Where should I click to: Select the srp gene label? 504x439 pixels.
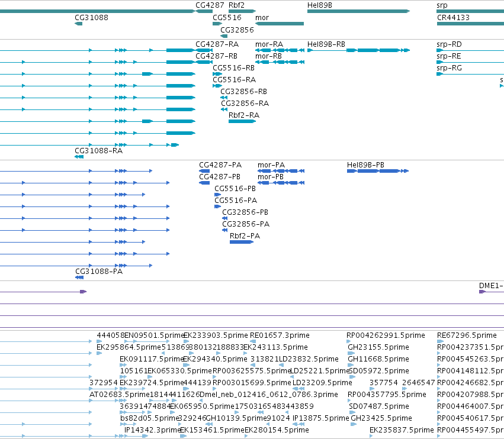pyautogui.click(x=442, y=5)
